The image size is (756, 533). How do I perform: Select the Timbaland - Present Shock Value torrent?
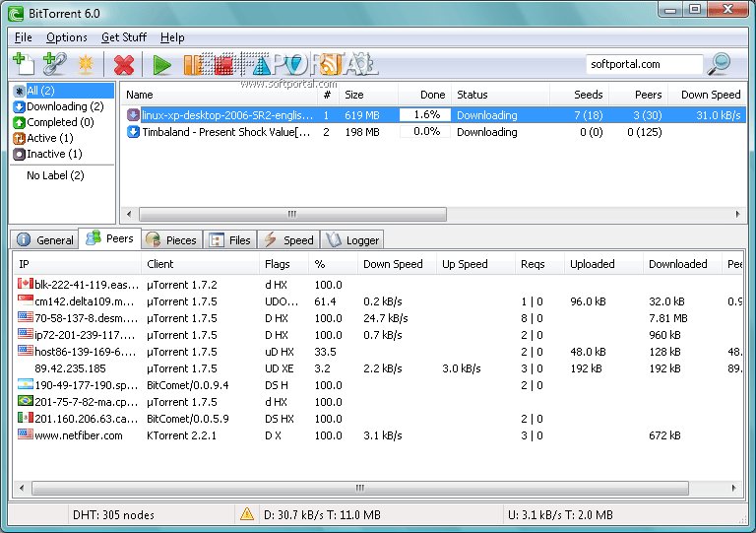434,132
